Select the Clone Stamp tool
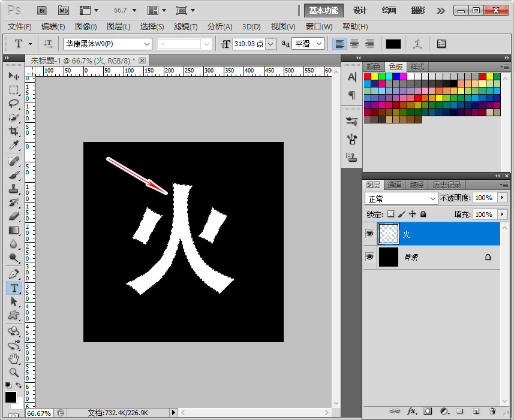This screenshot has width=514, height=420. pos(13,189)
